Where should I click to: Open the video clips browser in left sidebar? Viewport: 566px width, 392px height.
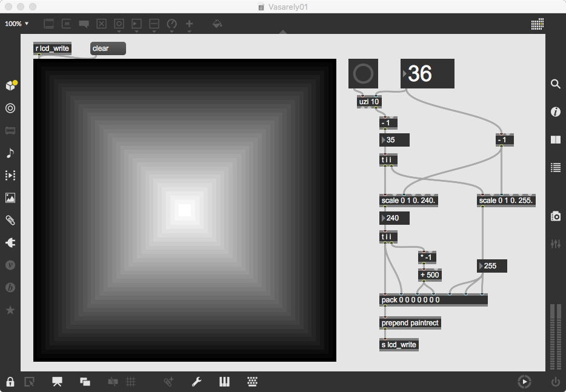(10, 176)
